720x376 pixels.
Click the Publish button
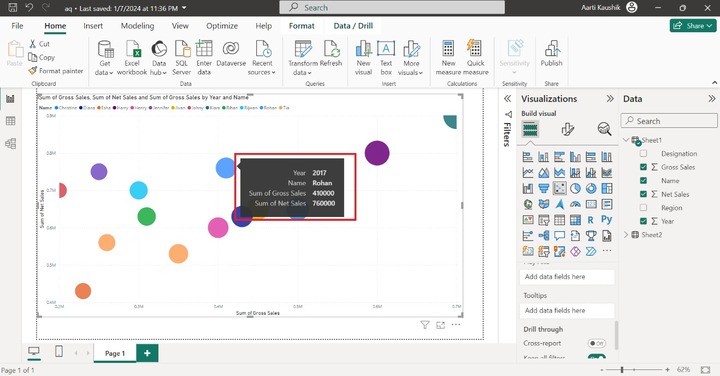click(x=551, y=53)
